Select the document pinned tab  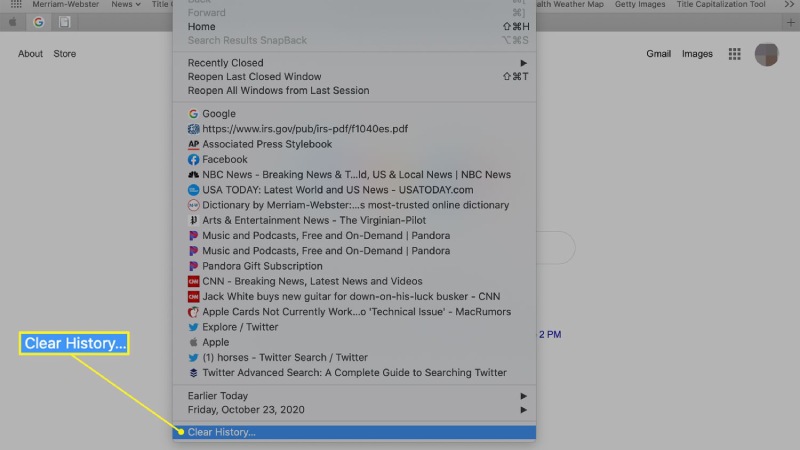[64, 22]
